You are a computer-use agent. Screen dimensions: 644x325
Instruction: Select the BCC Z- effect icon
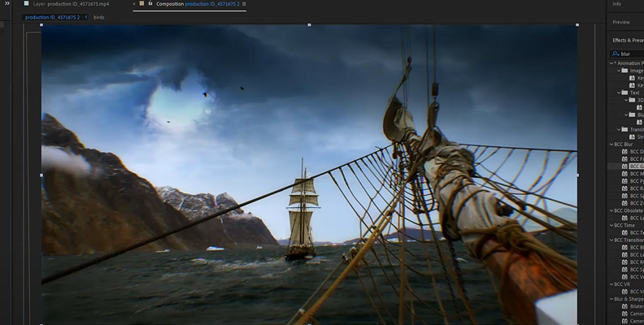click(x=624, y=204)
